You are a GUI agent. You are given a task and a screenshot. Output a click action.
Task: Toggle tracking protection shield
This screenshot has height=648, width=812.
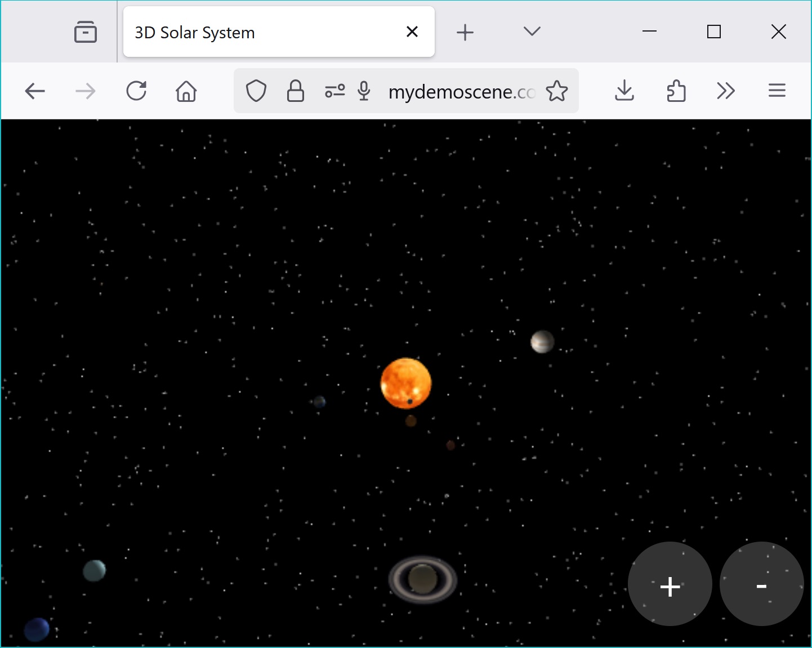(x=257, y=91)
